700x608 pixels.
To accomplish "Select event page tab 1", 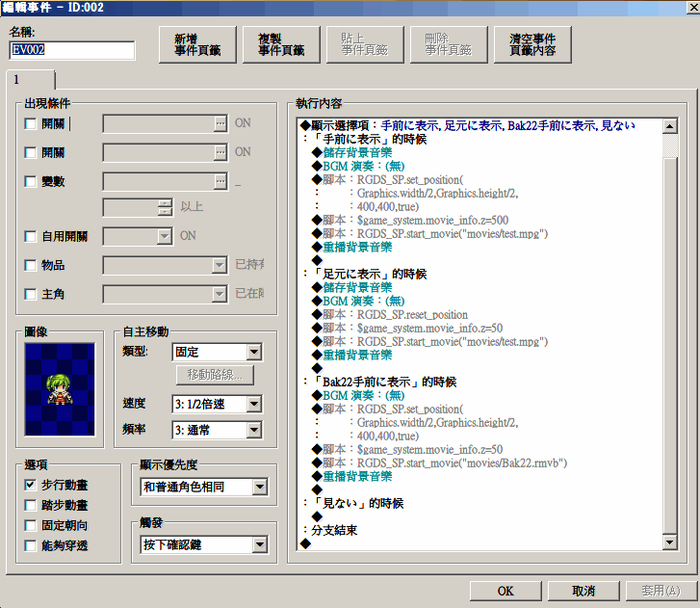I will [x=31, y=80].
